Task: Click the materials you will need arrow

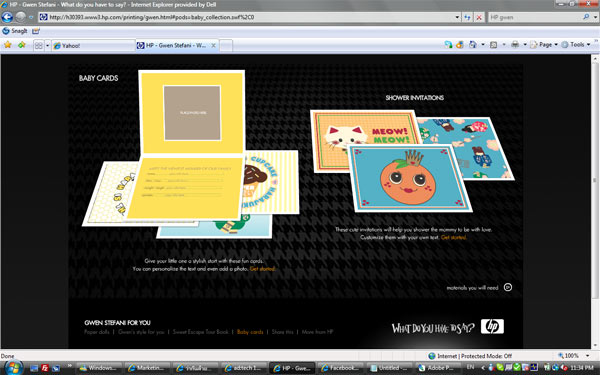Action: click(507, 287)
